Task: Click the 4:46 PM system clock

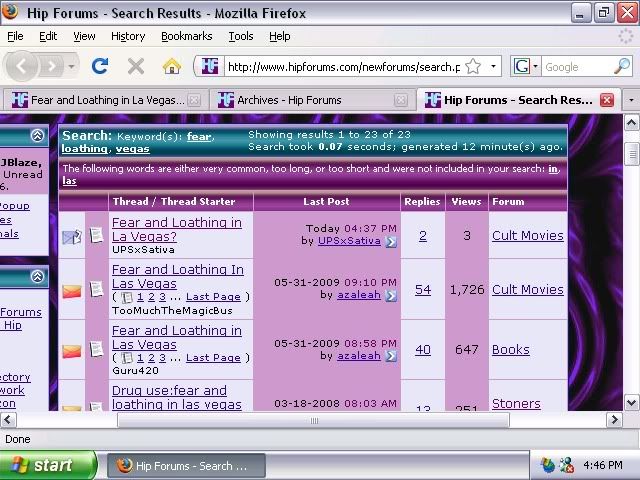Action: click(x=603, y=465)
